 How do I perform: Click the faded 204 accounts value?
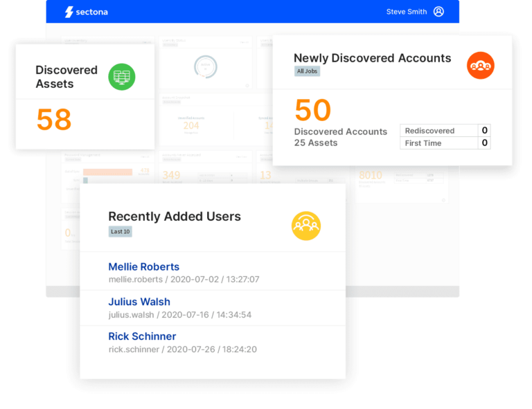191,126
